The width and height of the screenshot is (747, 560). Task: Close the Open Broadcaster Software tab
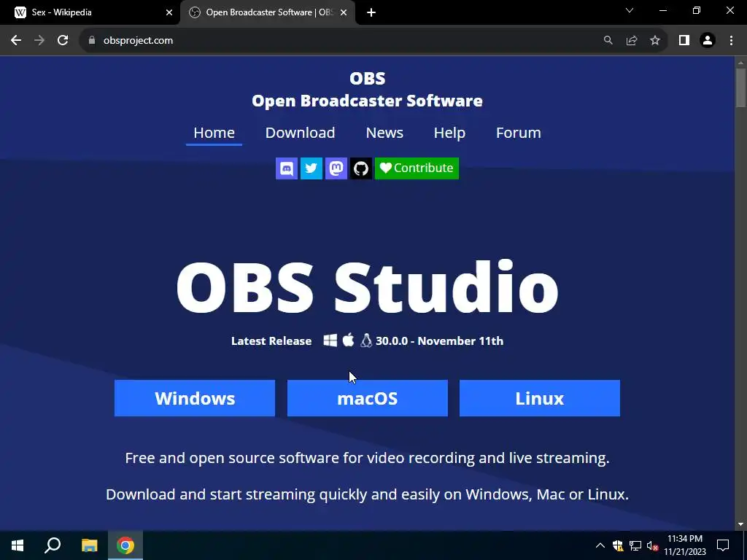[x=344, y=12]
